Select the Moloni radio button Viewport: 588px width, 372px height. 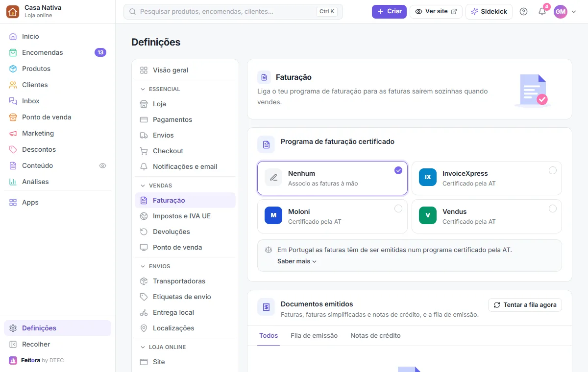click(x=398, y=209)
